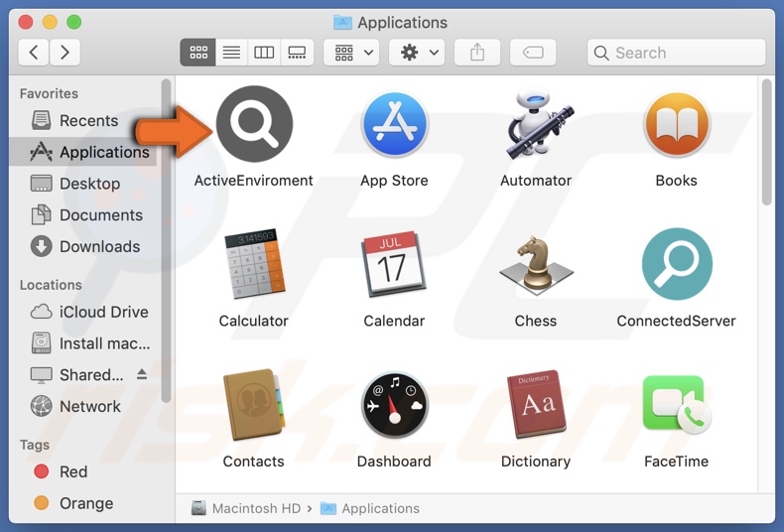Open the App Store icon
Viewport: 784px width, 532px height.
tap(395, 125)
